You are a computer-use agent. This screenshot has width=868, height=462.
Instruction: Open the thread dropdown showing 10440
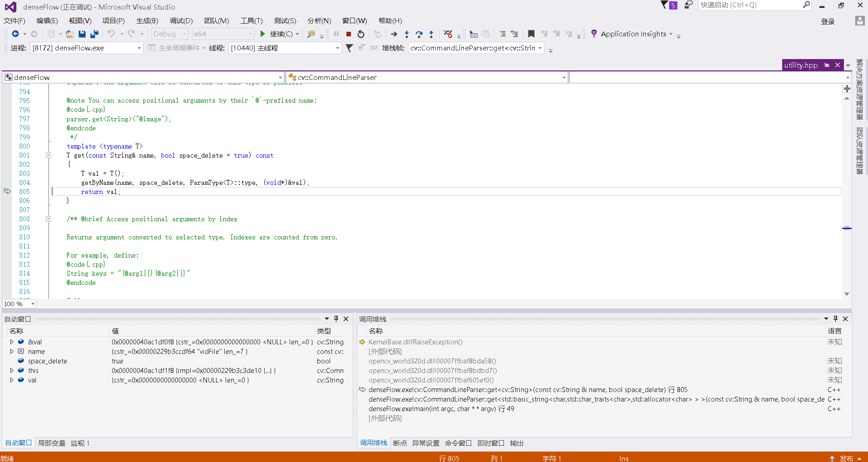285,48
